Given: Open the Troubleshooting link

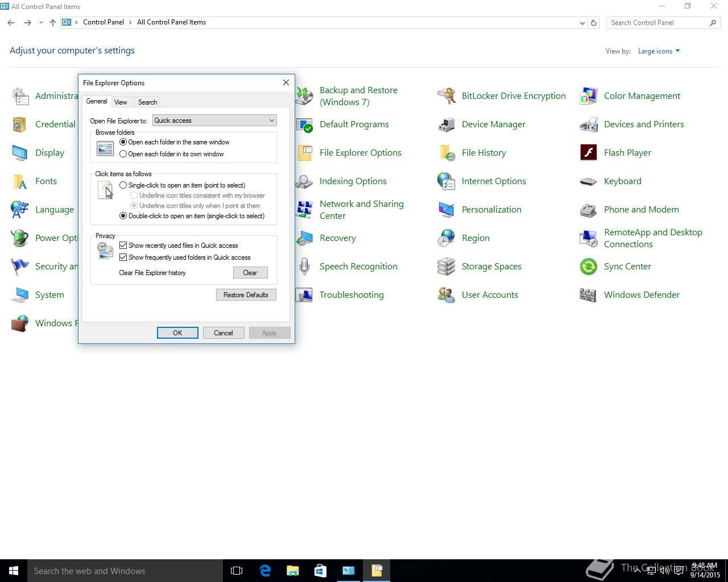Looking at the screenshot, I should pos(351,295).
